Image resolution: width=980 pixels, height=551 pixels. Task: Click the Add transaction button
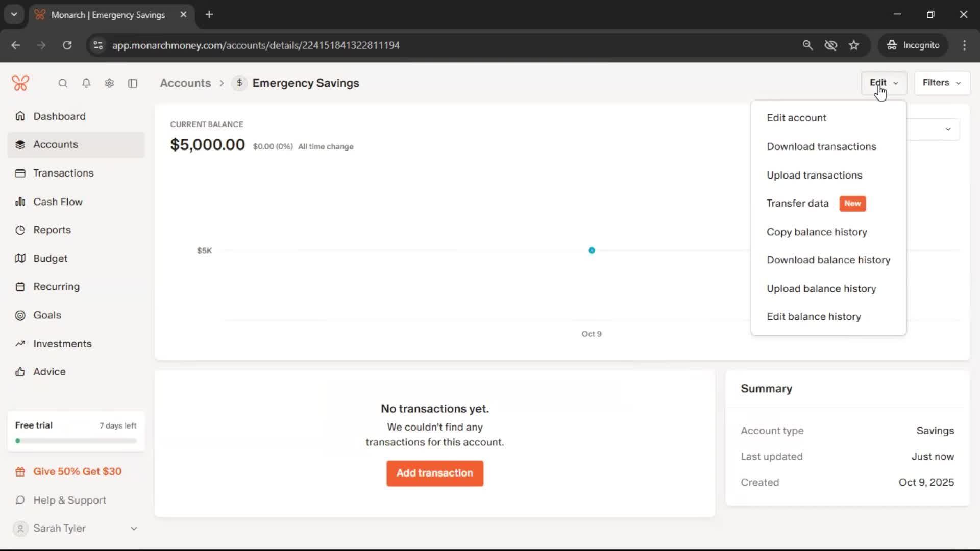434,473
